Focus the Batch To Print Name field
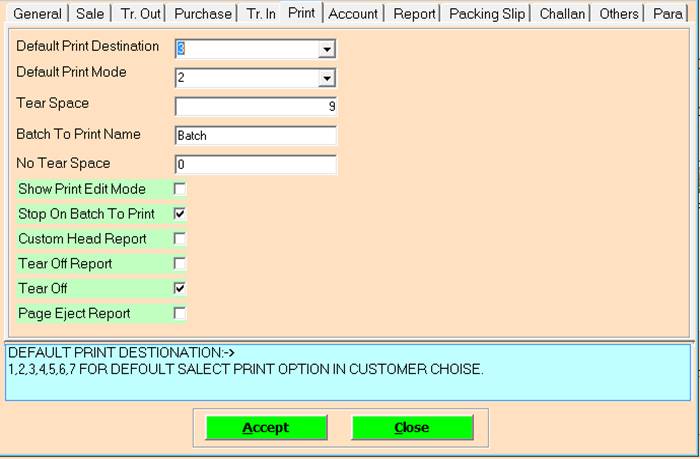The width and height of the screenshot is (700, 459). tap(256, 136)
